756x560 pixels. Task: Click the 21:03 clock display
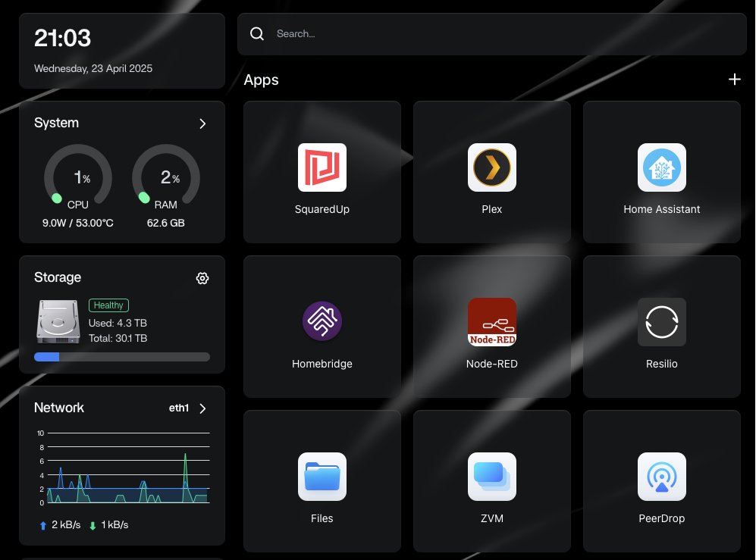click(x=63, y=38)
